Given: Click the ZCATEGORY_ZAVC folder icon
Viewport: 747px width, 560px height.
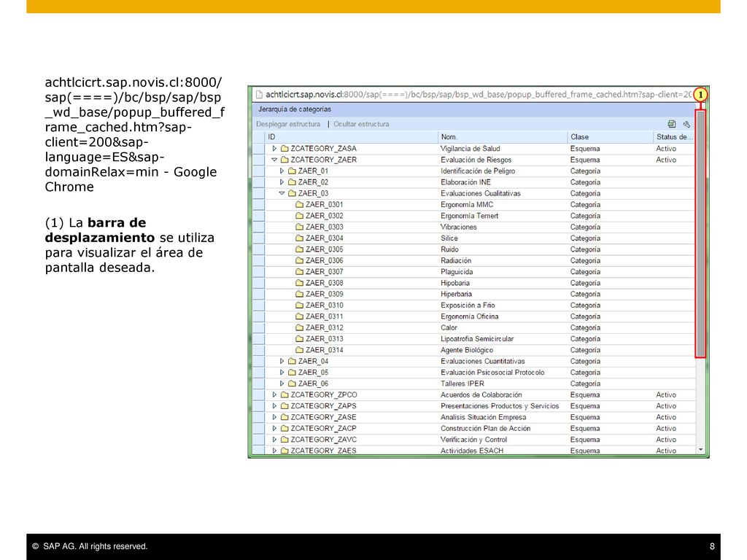Looking at the screenshot, I should (285, 440).
